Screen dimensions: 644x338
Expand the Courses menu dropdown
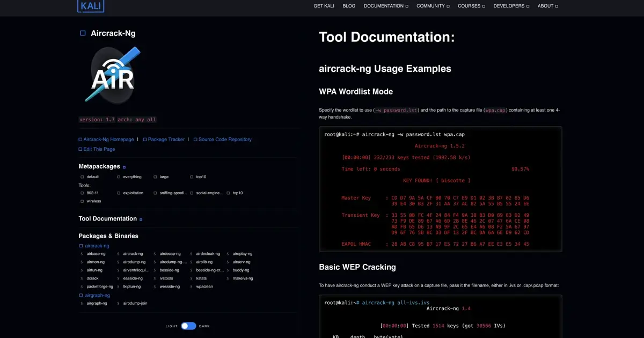tap(471, 6)
